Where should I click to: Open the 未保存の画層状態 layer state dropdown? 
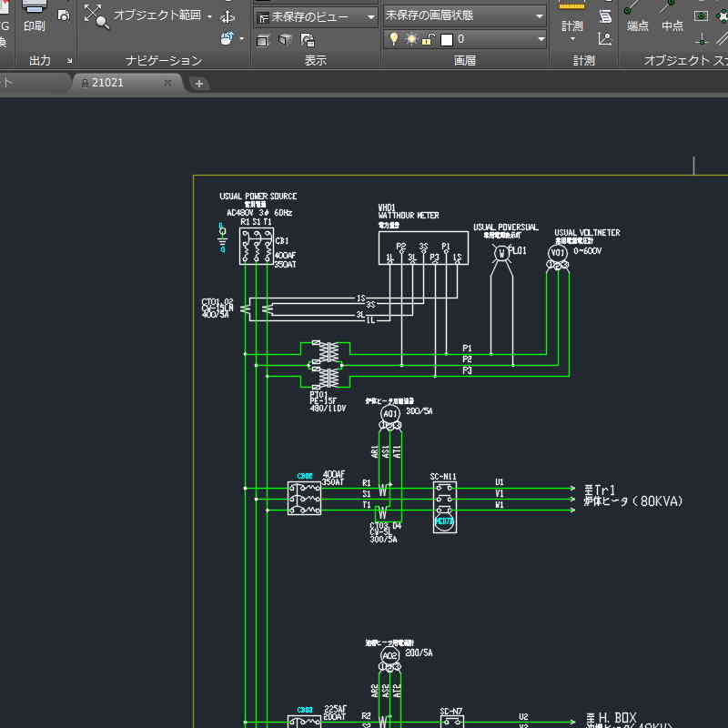click(x=465, y=15)
